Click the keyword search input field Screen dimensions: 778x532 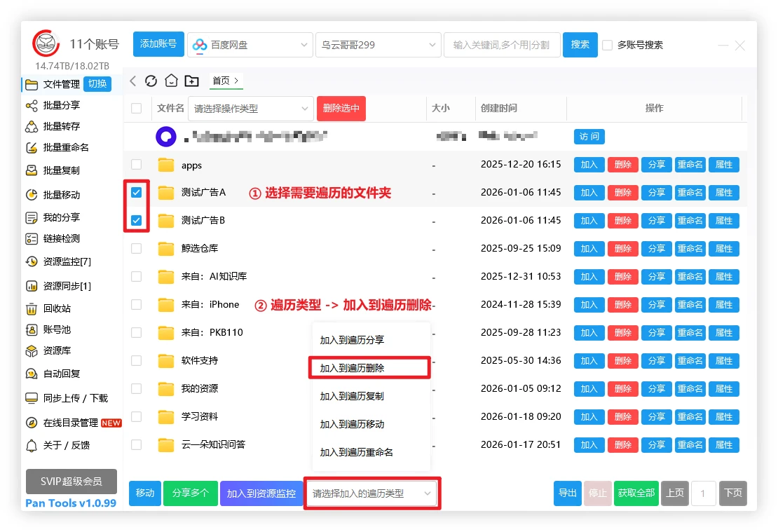coord(501,45)
